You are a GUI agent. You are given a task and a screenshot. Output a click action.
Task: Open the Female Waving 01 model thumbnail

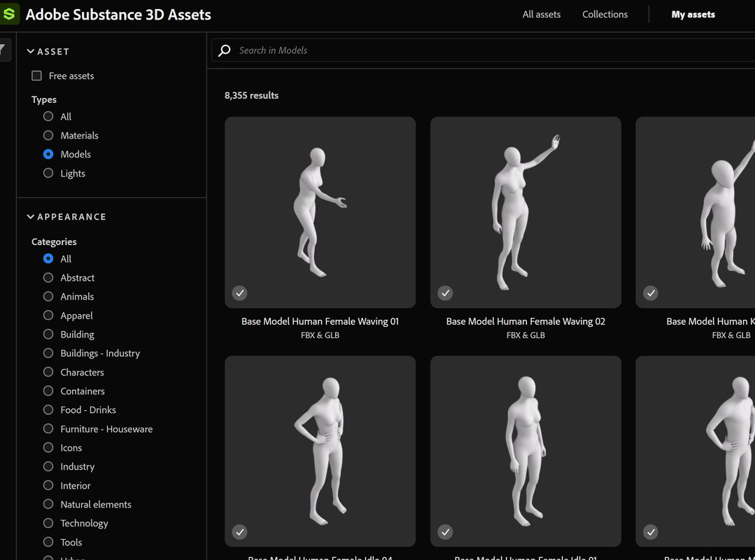[x=320, y=212]
